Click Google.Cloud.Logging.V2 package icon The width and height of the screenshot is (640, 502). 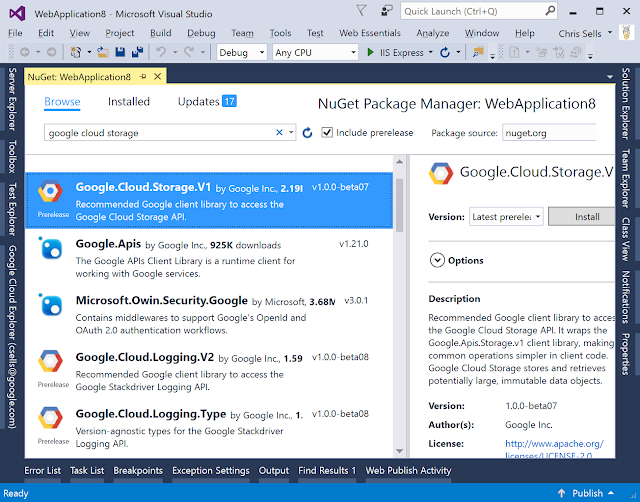[x=51, y=361]
